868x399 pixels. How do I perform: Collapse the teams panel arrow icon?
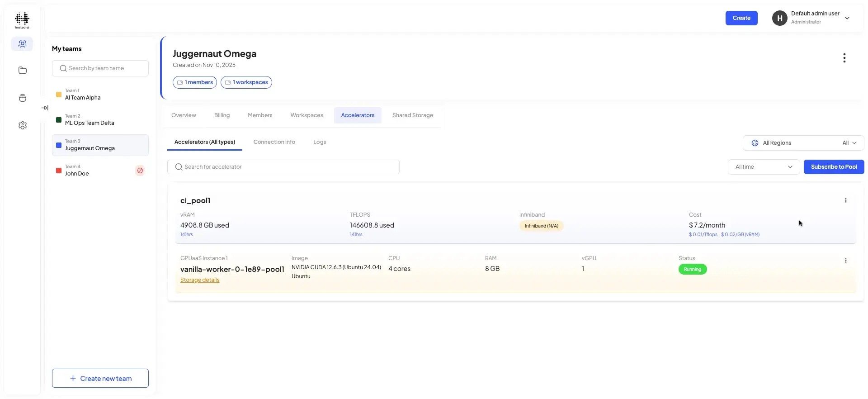click(x=45, y=108)
